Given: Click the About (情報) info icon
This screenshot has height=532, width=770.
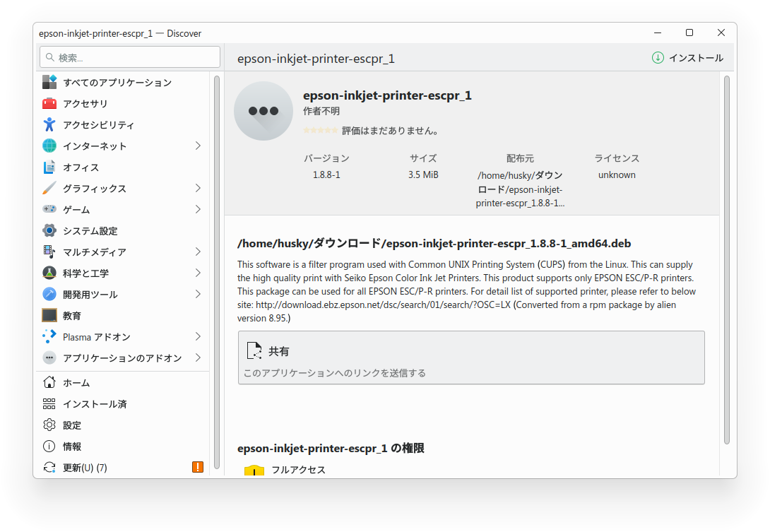Looking at the screenshot, I should (49, 446).
